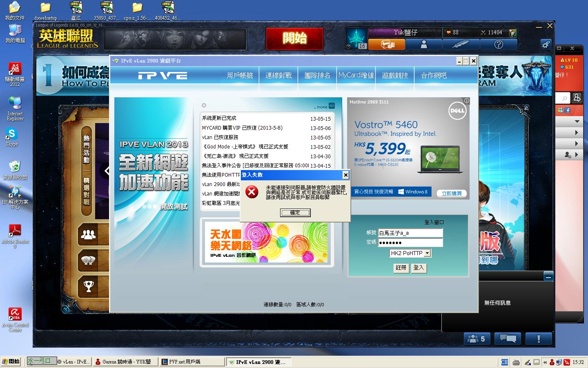Switch to the 連線對戰 tab
588x368 pixels.
(x=278, y=75)
